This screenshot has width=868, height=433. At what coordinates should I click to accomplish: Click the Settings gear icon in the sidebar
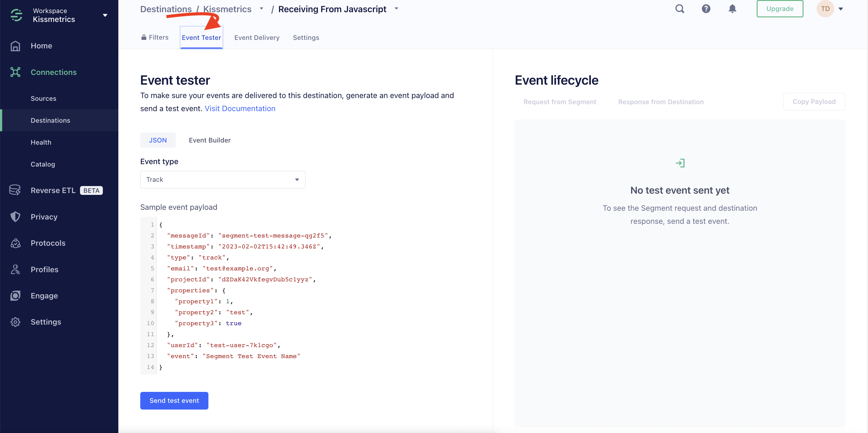[16, 322]
